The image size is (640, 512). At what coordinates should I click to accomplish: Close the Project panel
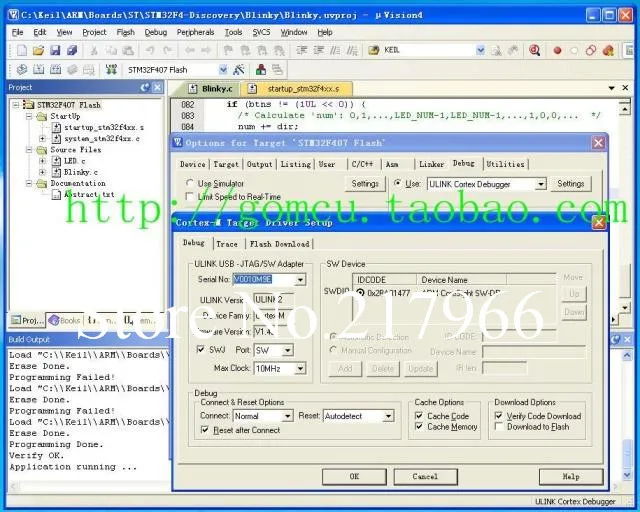click(158, 87)
